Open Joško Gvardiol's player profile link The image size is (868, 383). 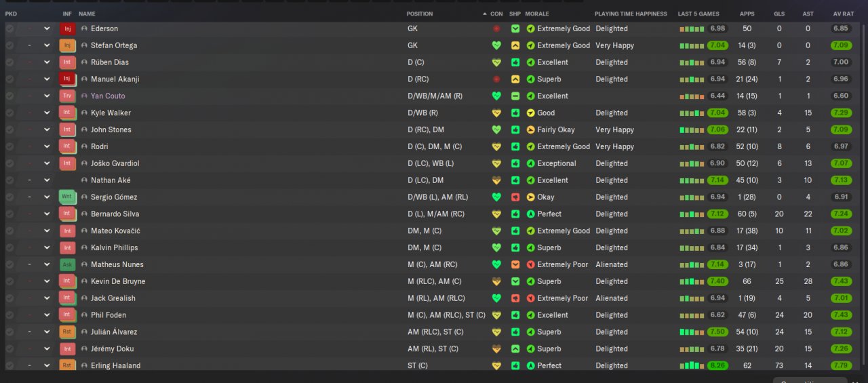pos(115,163)
